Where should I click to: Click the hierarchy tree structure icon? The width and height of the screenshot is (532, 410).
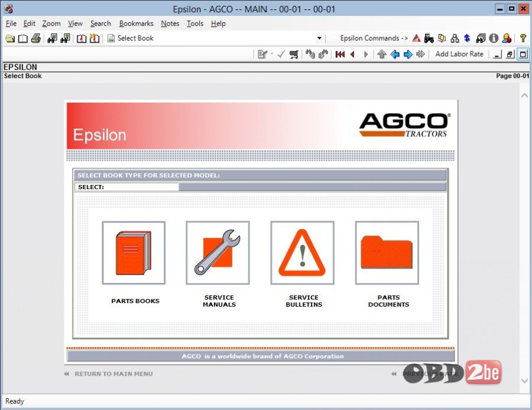[x=455, y=38]
